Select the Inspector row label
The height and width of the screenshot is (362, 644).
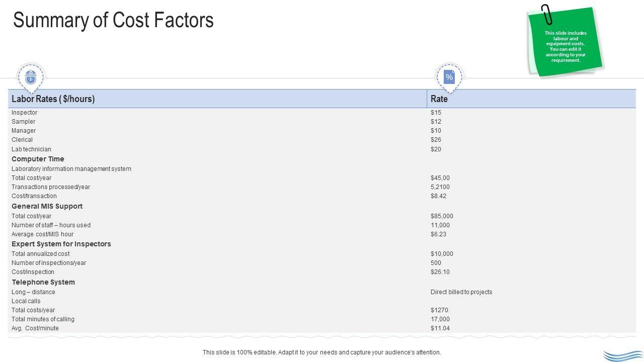coord(24,113)
